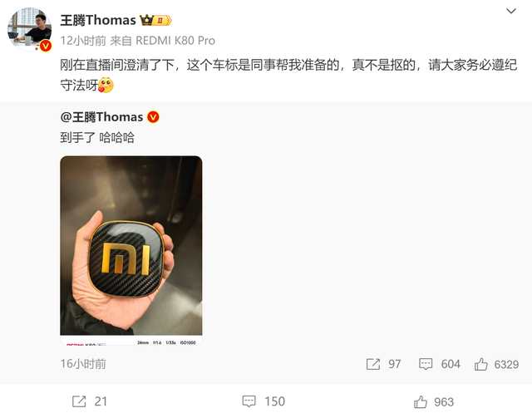Open comment icon showing 150 comments
The width and height of the screenshot is (532, 418).
[x=249, y=401]
